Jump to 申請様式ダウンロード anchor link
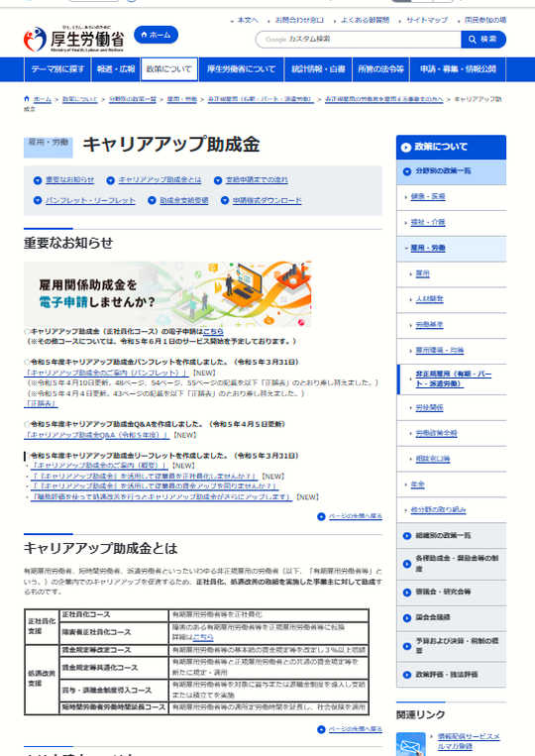 click(x=267, y=200)
